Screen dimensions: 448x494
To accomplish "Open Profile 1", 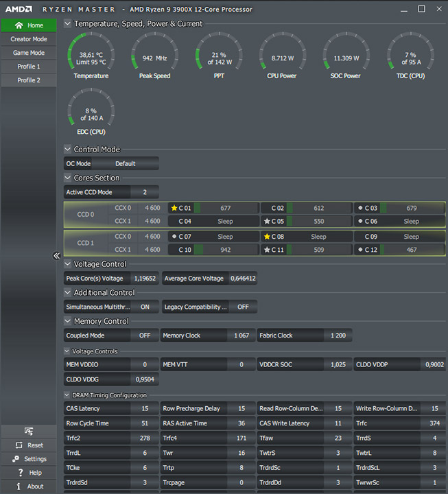I will [x=29, y=67].
